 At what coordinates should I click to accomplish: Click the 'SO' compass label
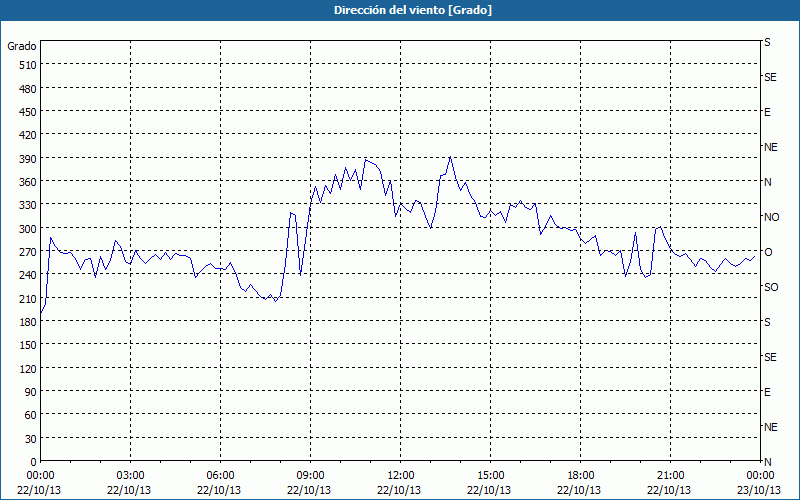pos(771,287)
